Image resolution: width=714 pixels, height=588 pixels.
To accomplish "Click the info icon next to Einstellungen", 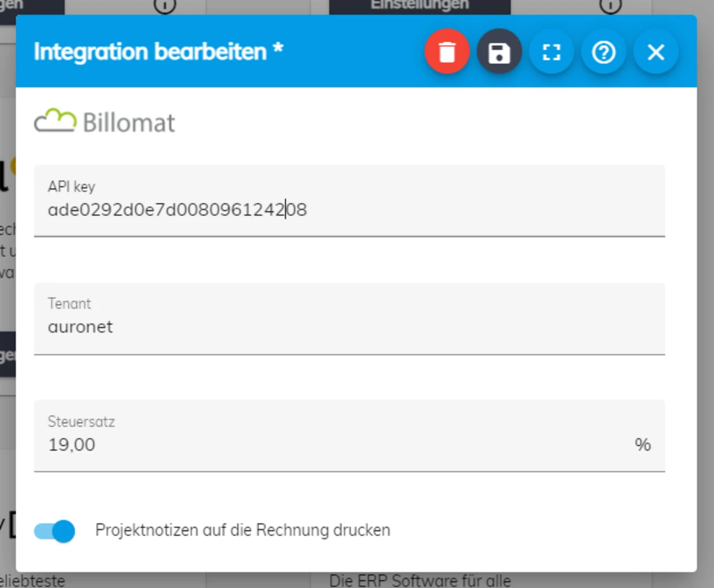I will click(x=611, y=5).
